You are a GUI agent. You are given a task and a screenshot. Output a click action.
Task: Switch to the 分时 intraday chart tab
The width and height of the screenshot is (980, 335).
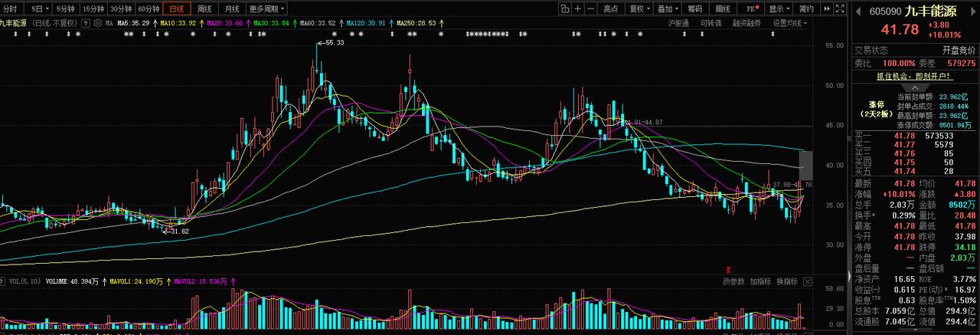tap(10, 8)
